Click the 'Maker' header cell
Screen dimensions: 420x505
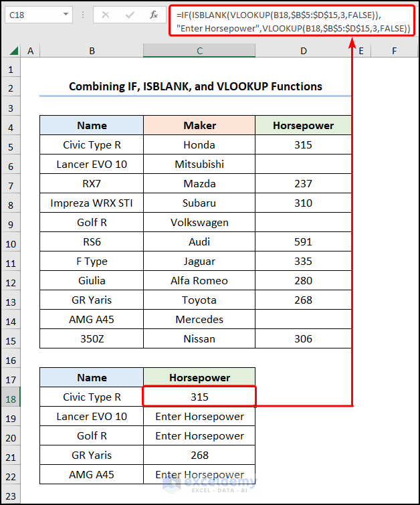199,125
